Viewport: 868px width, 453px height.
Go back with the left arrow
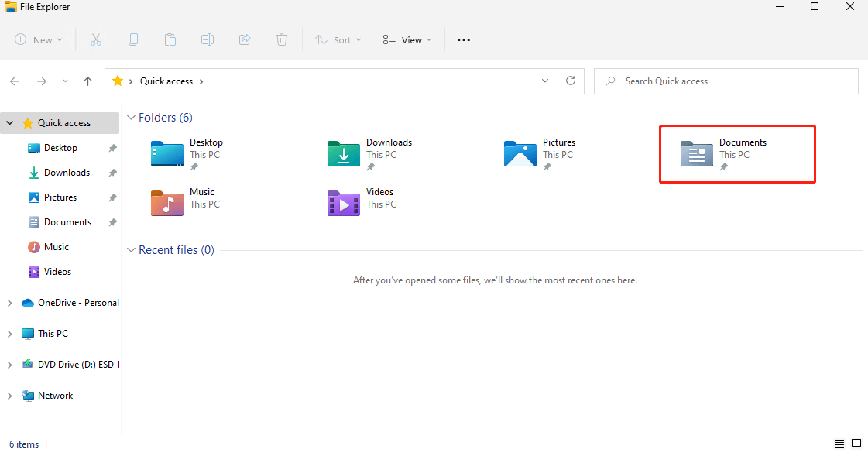[15, 81]
